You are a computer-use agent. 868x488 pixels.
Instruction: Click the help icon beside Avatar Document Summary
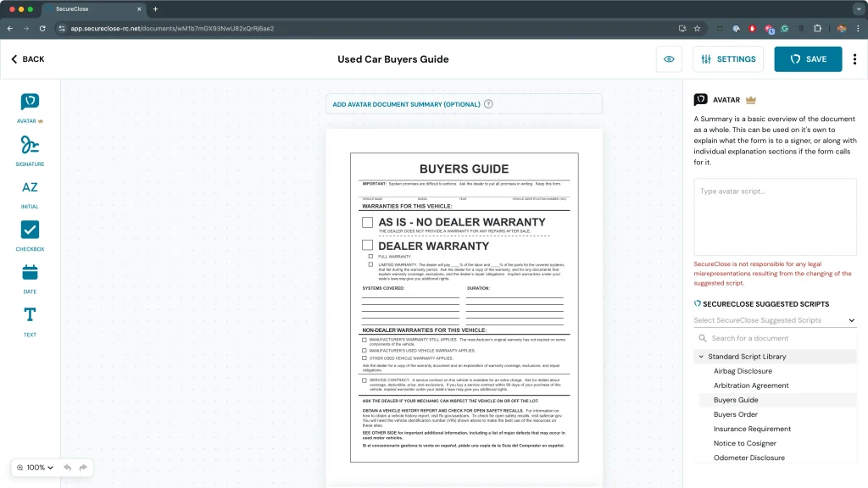488,104
